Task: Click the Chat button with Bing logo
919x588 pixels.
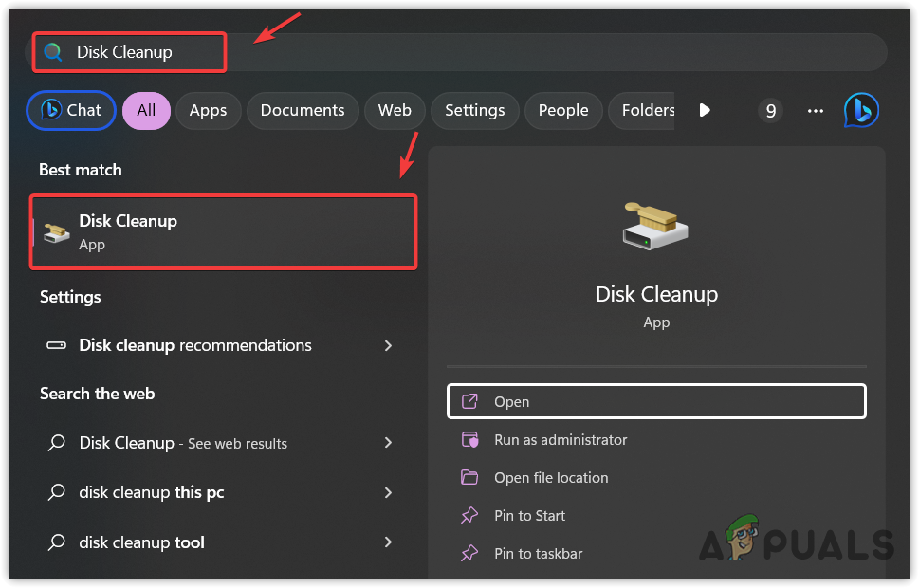Action: (x=71, y=110)
